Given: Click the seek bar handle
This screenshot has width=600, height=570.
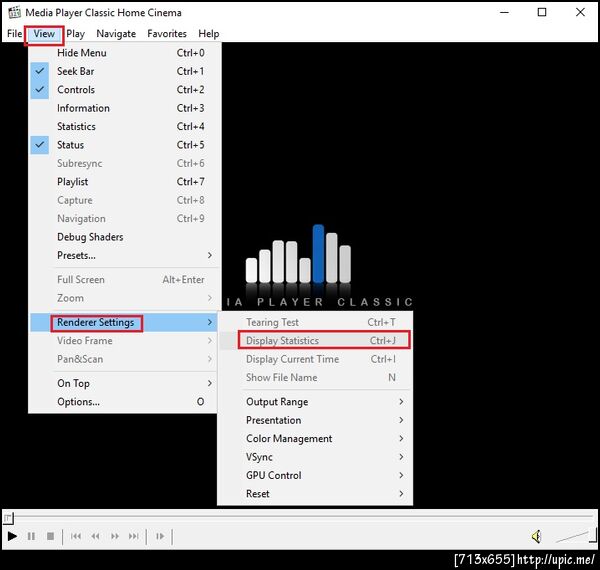Looking at the screenshot, I should 8,518.
